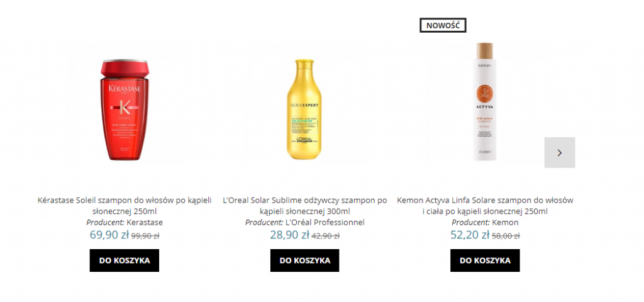Open the L'Oreal Solar Sublime product title
The height and width of the screenshot is (302, 644).
(305, 206)
